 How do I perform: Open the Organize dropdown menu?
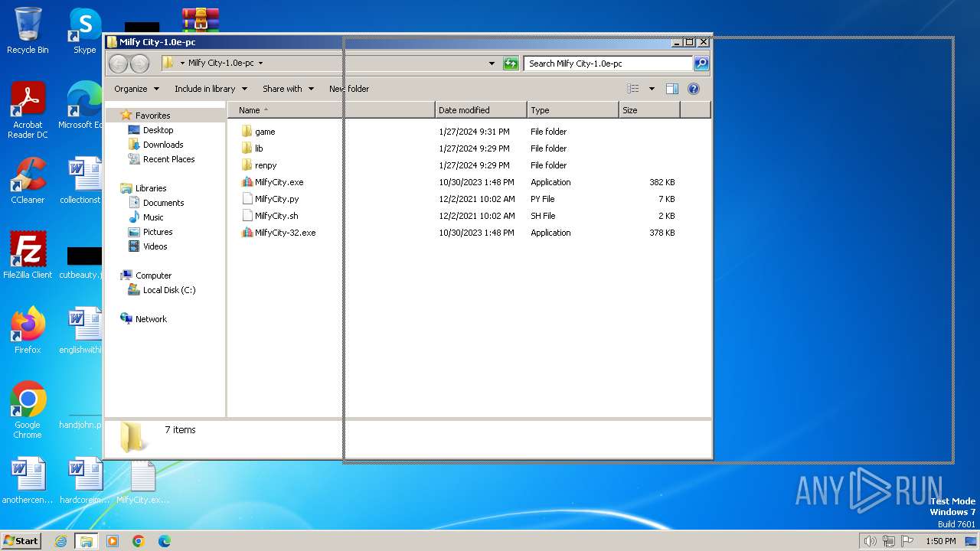pyautogui.click(x=137, y=89)
